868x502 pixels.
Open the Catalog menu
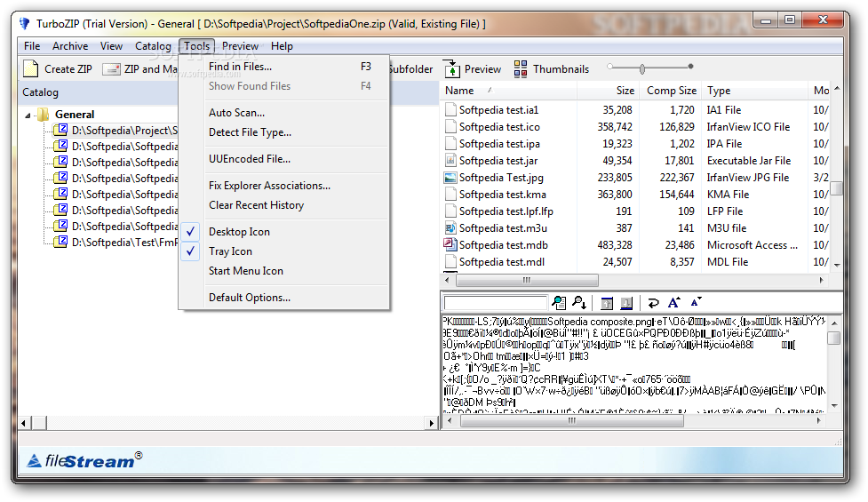coord(154,46)
